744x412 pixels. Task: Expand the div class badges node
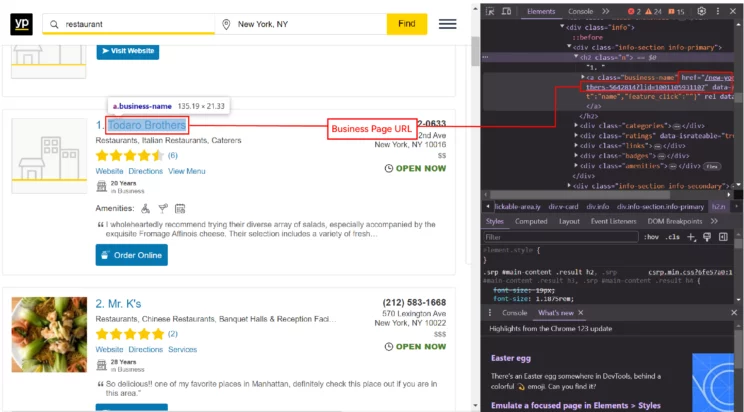[576, 156]
